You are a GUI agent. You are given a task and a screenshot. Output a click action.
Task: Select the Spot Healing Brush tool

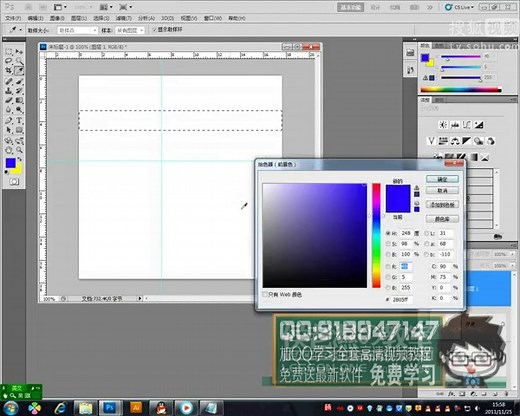coord(9,81)
